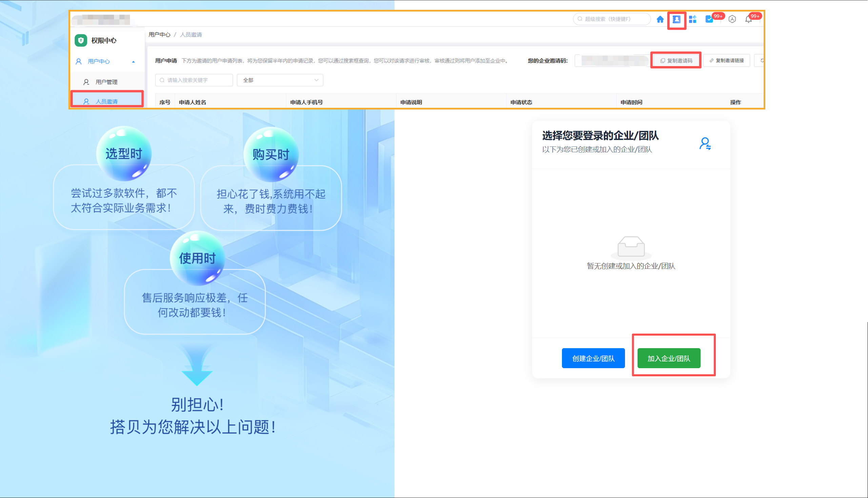Click the 用户申请 section label
868x498 pixels.
166,61
